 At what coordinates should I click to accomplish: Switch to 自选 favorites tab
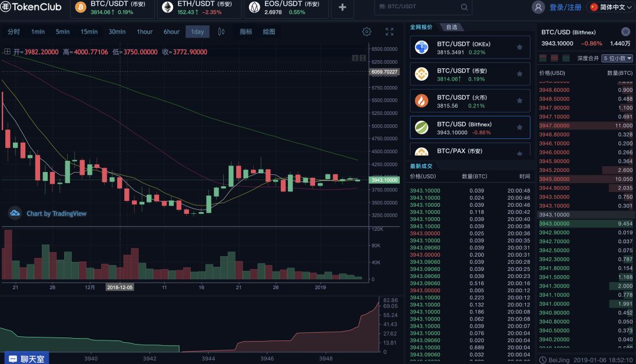click(452, 27)
